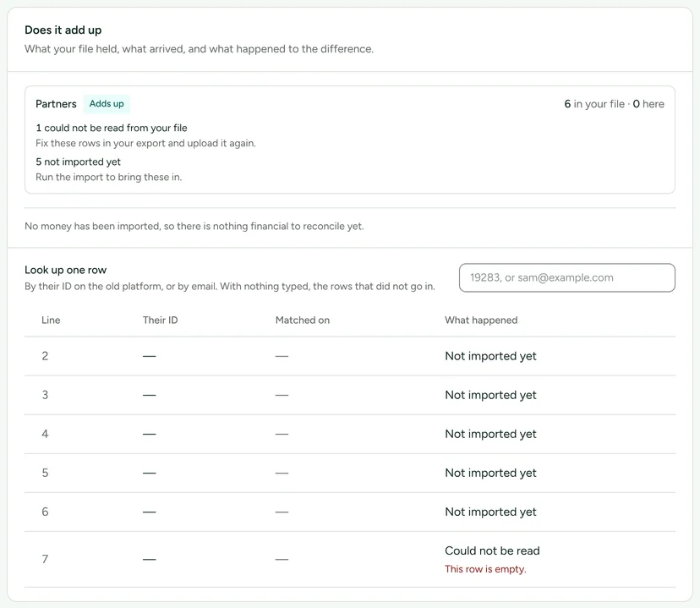The width and height of the screenshot is (700, 608).
Task: Click "Not imported yet" on line 5
Action: pos(490,473)
